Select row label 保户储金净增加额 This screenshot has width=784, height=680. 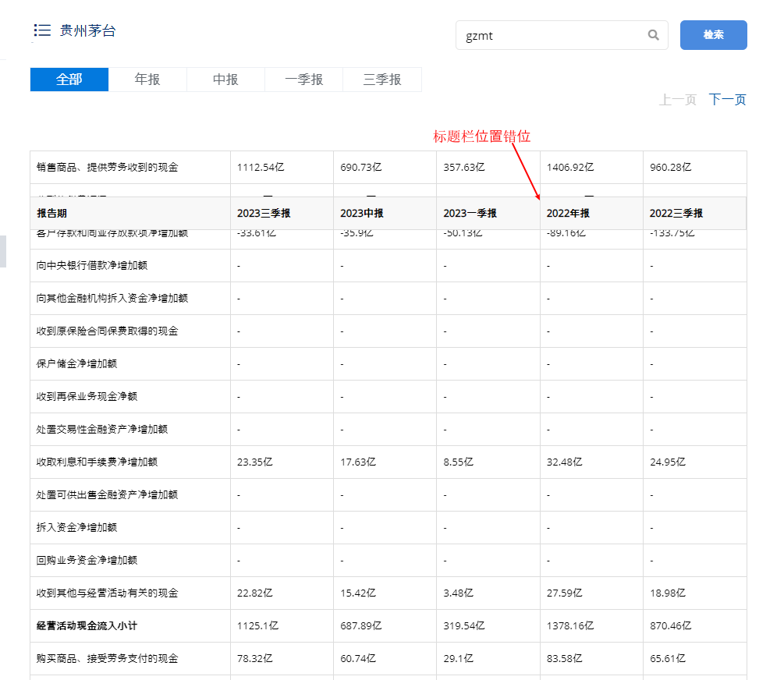click(76, 364)
